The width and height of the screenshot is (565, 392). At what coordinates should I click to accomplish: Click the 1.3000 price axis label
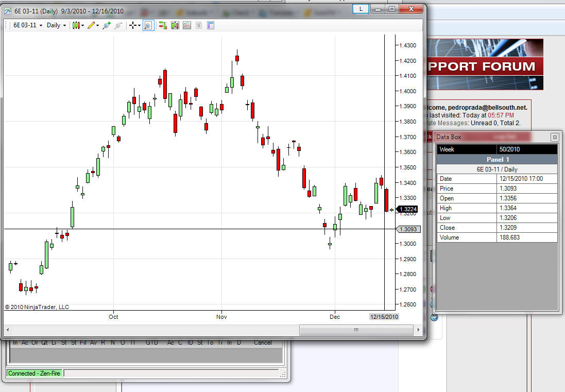coord(407,244)
